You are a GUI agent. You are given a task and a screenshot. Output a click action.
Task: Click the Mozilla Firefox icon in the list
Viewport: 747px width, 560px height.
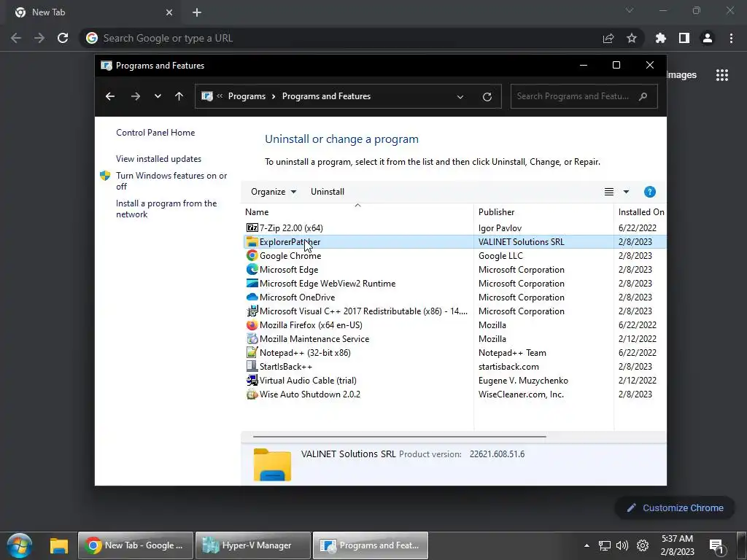tap(252, 324)
